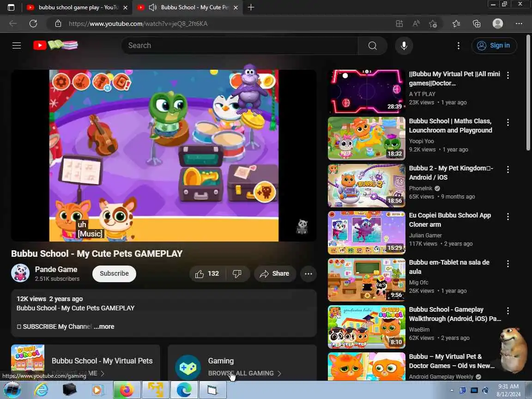The image size is (532, 399).
Task: Open YouTube settings three-dot menu near Sign in
Action: [x=459, y=45]
